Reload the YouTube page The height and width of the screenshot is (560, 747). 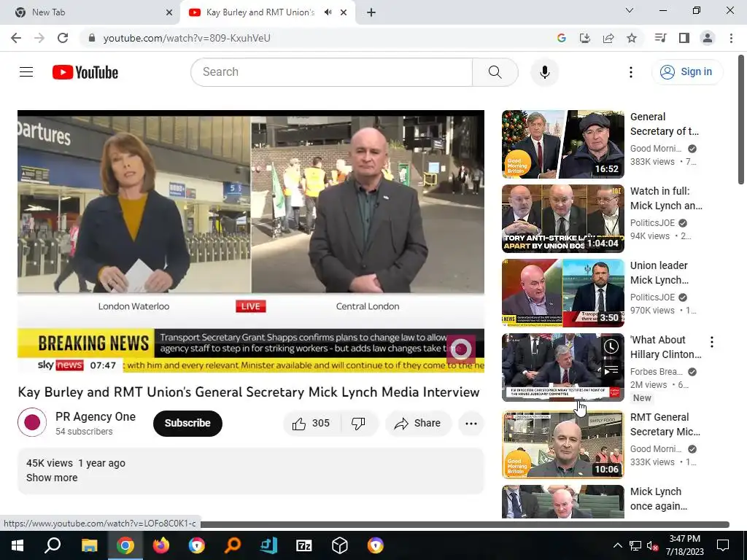(x=63, y=38)
